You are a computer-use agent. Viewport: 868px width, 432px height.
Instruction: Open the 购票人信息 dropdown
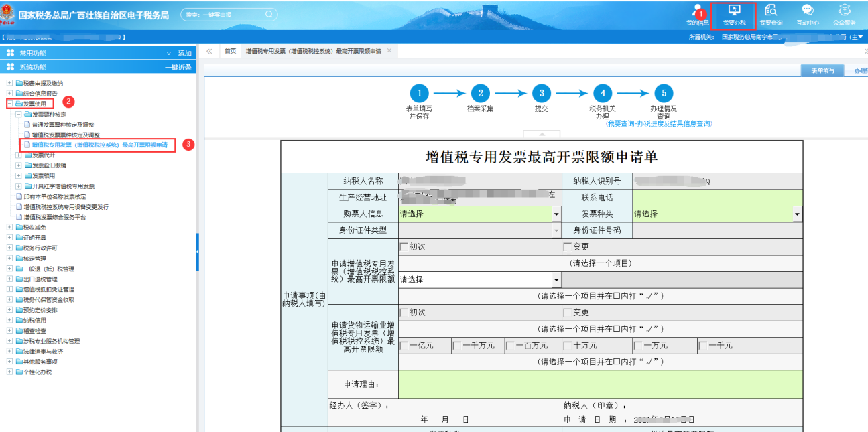556,214
